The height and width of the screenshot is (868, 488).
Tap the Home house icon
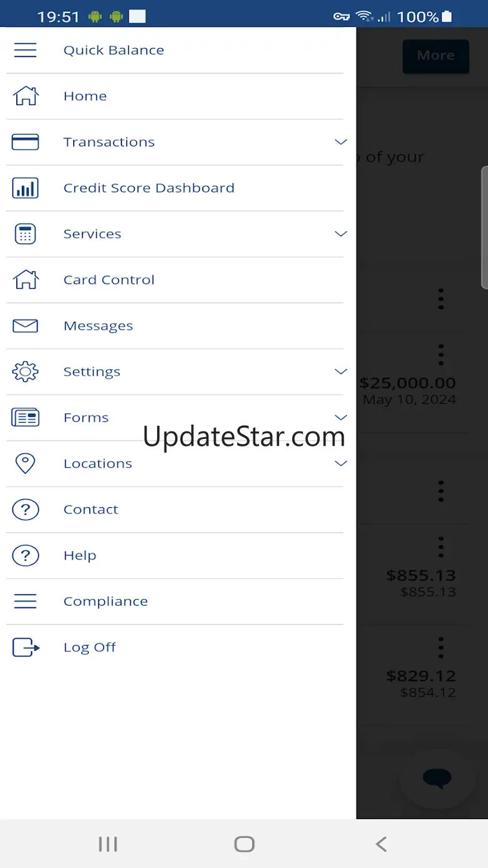26,96
